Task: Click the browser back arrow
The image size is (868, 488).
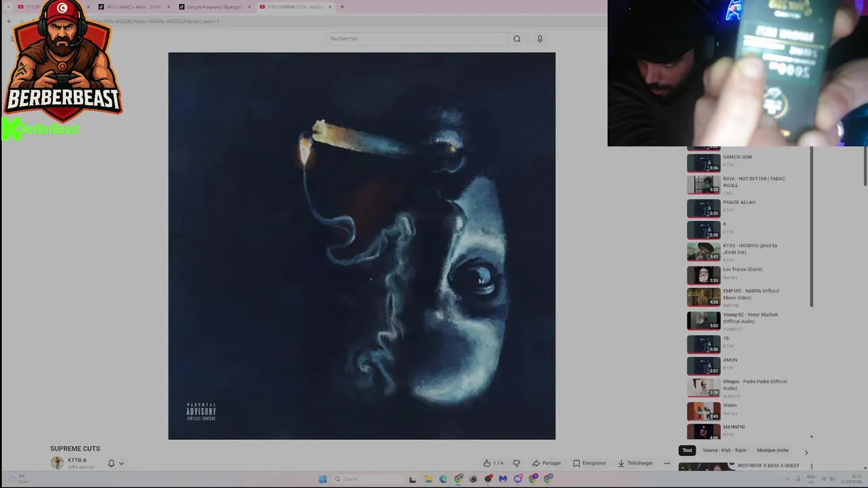Action: point(9,21)
